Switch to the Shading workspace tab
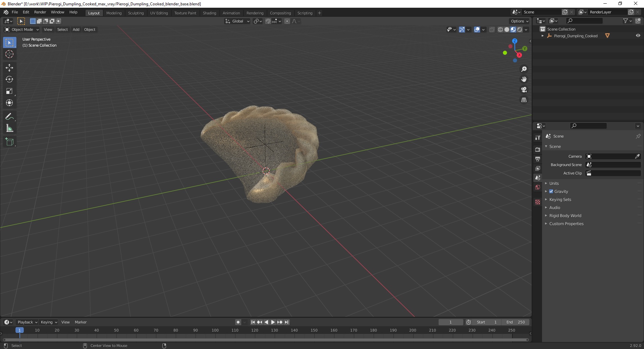 pyautogui.click(x=209, y=13)
